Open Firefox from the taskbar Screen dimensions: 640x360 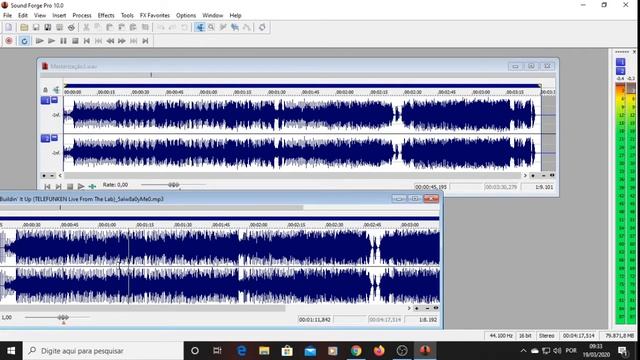click(x=379, y=351)
